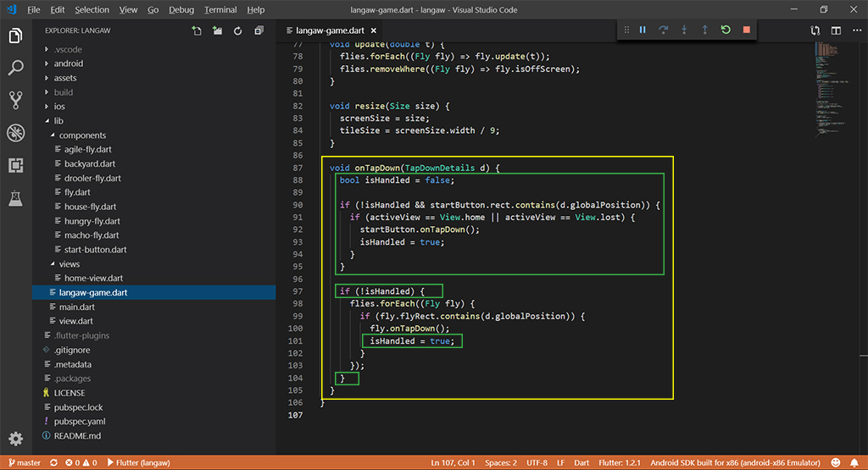The width and height of the screenshot is (868, 470).
Task: Stop debugging with the red square
Action: (x=746, y=30)
